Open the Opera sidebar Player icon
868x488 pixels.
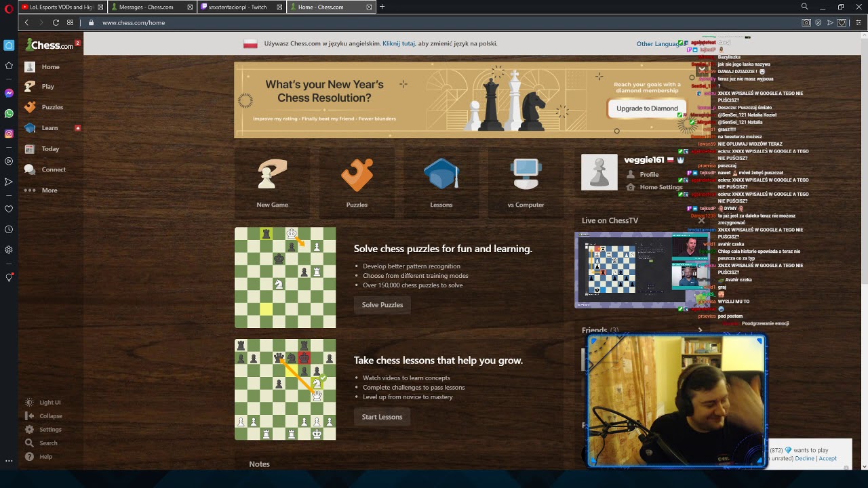[x=9, y=161]
